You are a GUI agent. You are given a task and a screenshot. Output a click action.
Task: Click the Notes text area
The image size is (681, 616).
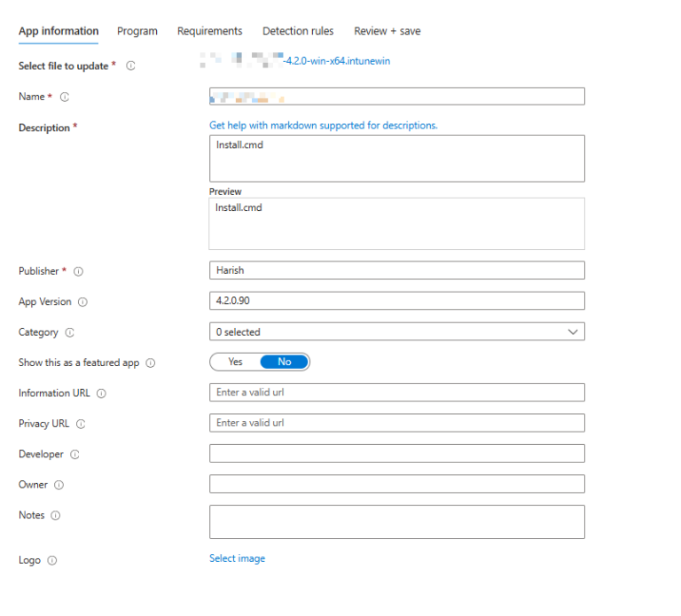(x=397, y=522)
